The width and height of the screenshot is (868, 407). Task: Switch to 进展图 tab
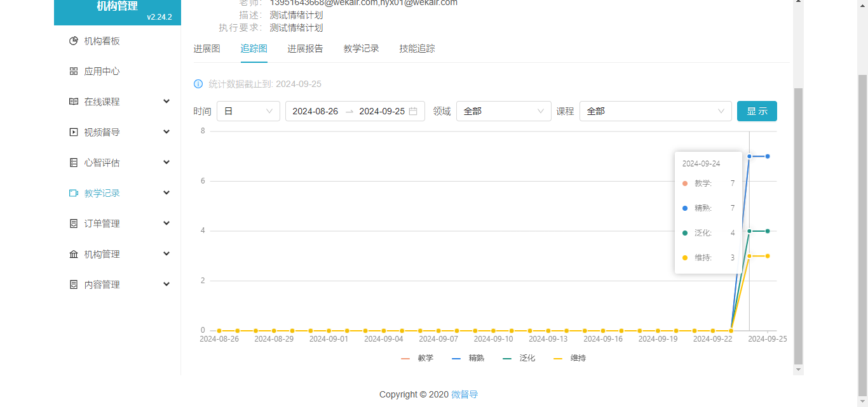pyautogui.click(x=207, y=49)
